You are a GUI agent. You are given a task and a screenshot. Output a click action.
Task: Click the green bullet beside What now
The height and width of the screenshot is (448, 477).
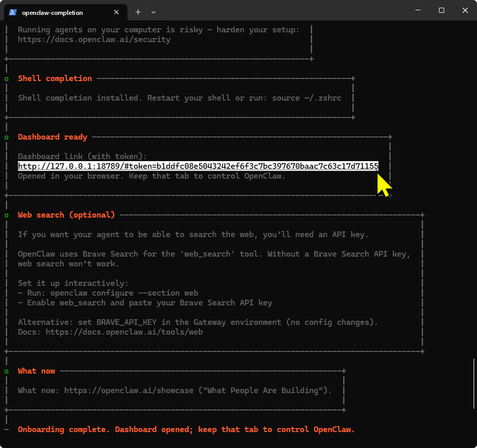coord(6,371)
